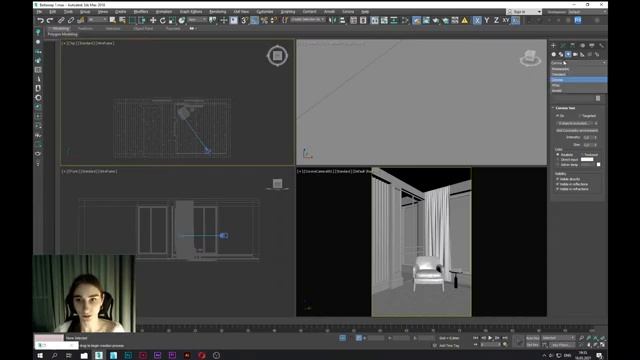This screenshot has height=360, width=640.
Task: Toggle the Targeted checkbox
Action: pyautogui.click(x=580, y=116)
